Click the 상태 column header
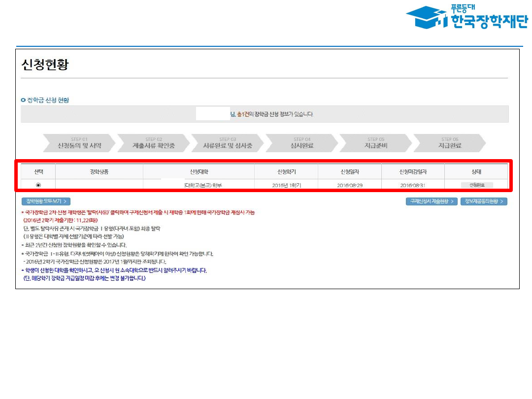 click(x=476, y=172)
